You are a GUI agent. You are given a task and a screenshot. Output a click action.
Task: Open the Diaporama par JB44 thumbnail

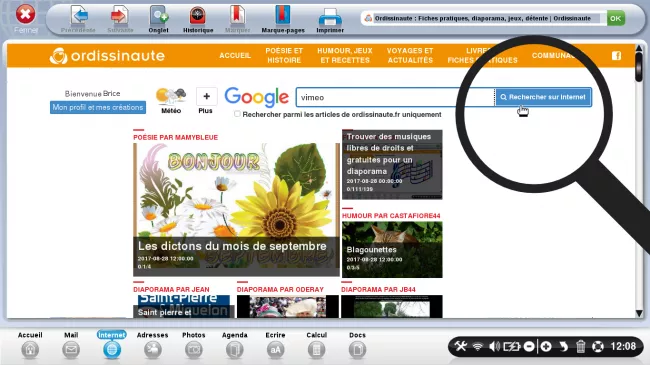click(x=392, y=307)
